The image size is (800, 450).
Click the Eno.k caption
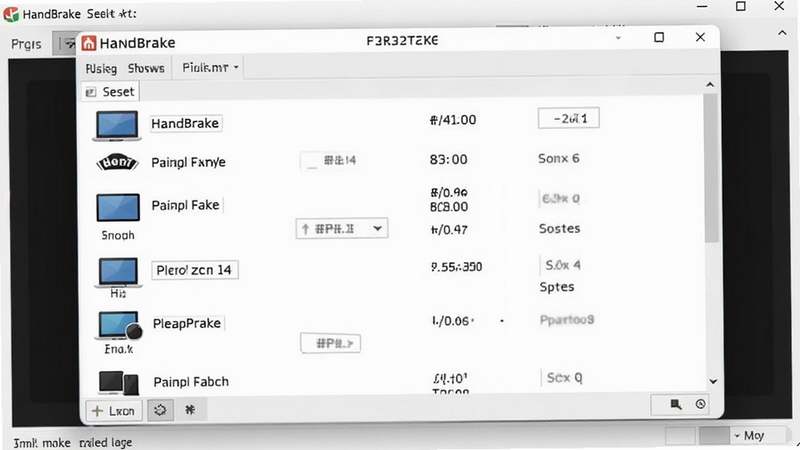pos(119,349)
